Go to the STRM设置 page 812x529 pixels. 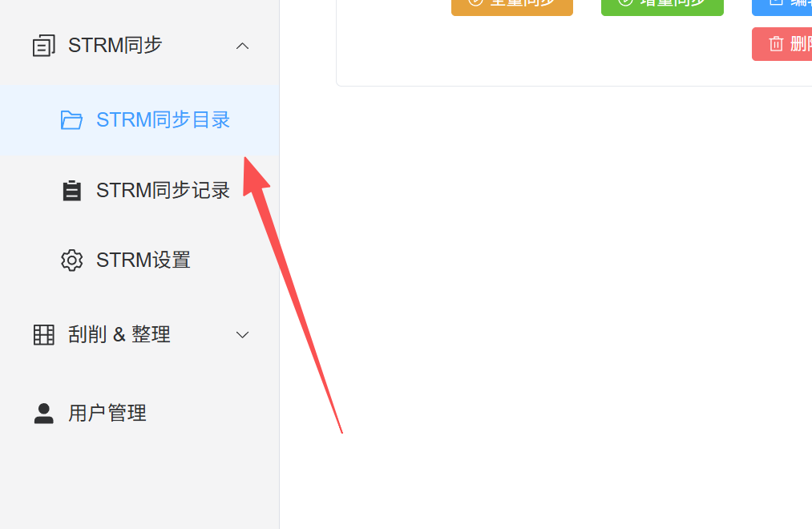pos(139,260)
